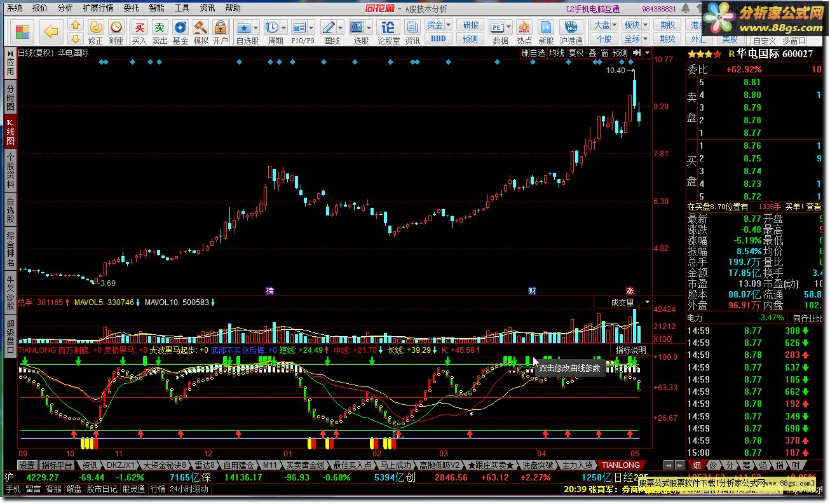The image size is (830, 504).
Task: Open the 报价 menu
Action: pyautogui.click(x=40, y=8)
